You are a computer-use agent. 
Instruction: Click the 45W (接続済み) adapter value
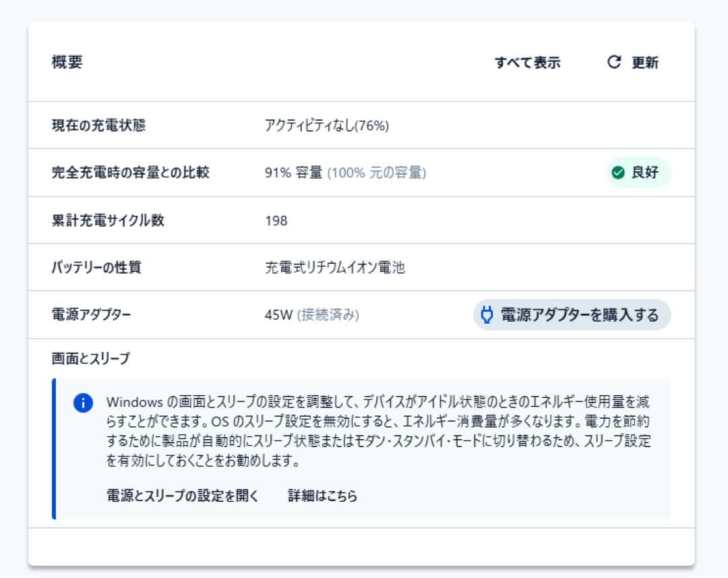pos(311,315)
